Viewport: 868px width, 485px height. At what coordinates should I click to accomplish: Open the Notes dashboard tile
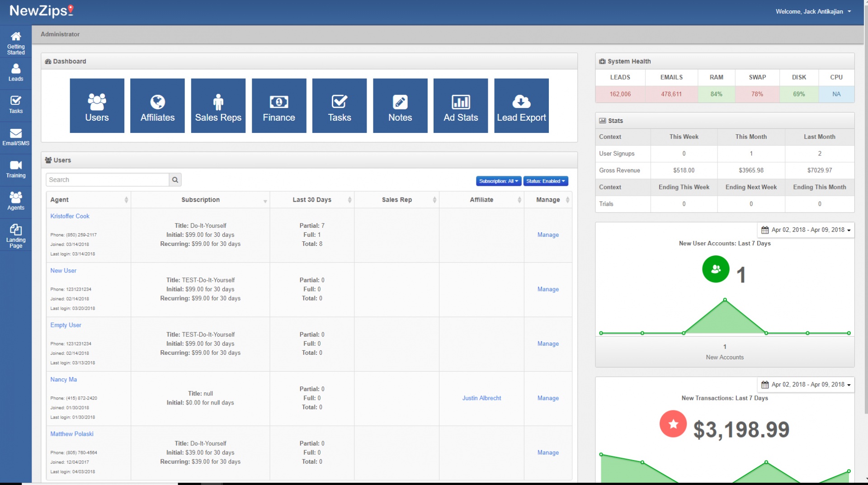(x=400, y=106)
